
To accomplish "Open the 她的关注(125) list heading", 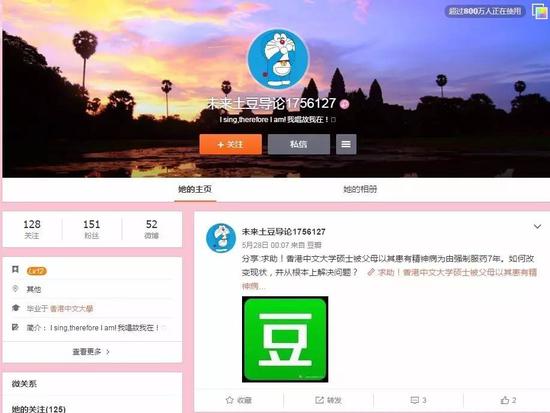I will 39,409.
